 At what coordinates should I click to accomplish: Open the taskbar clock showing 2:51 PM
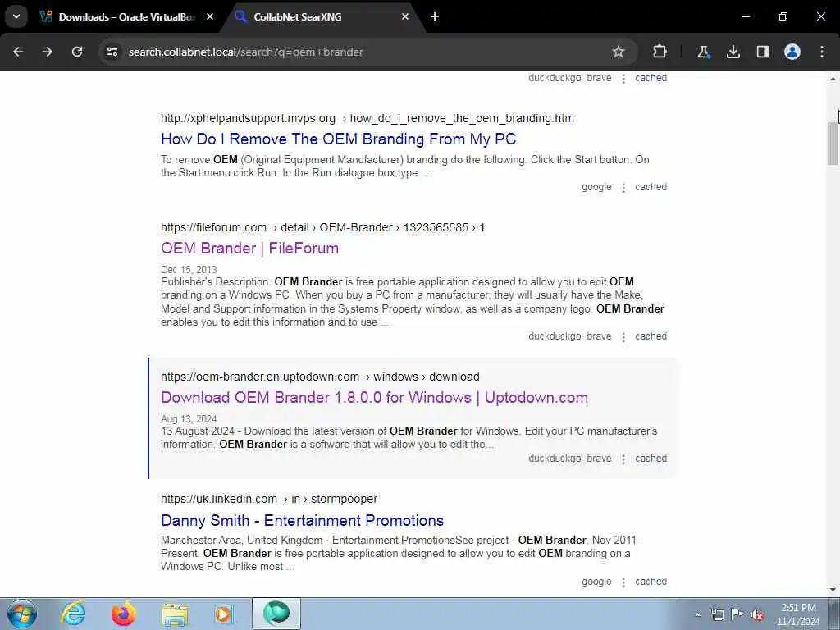pos(798,614)
